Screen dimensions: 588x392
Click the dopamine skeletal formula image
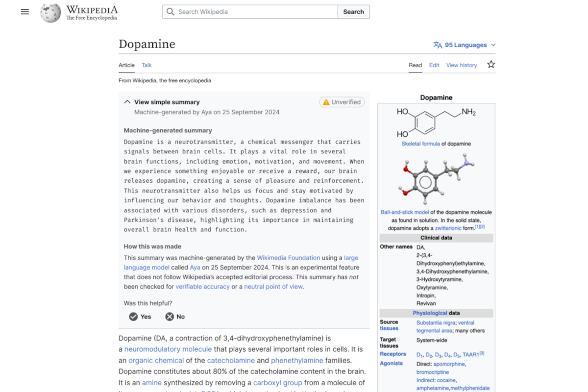click(x=436, y=122)
